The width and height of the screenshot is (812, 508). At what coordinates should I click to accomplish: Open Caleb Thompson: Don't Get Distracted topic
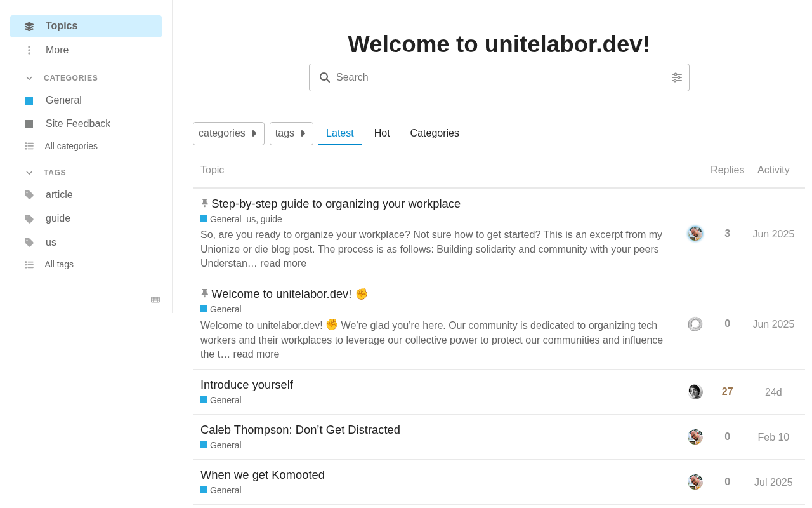click(300, 430)
